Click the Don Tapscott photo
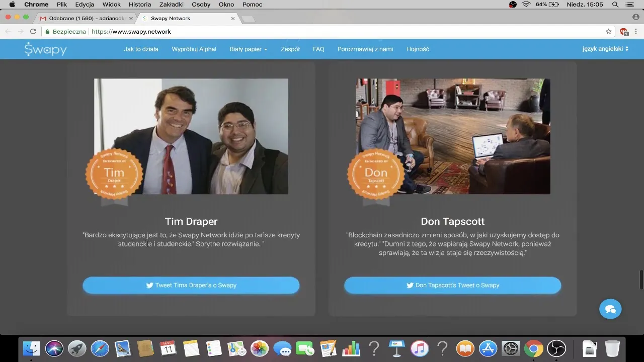The width and height of the screenshot is (644, 362). [453, 136]
